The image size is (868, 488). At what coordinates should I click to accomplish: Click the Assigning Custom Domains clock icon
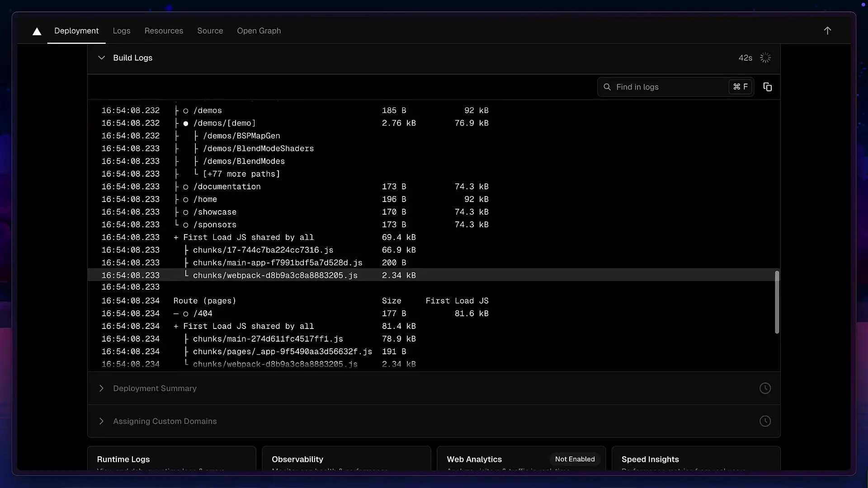765,421
